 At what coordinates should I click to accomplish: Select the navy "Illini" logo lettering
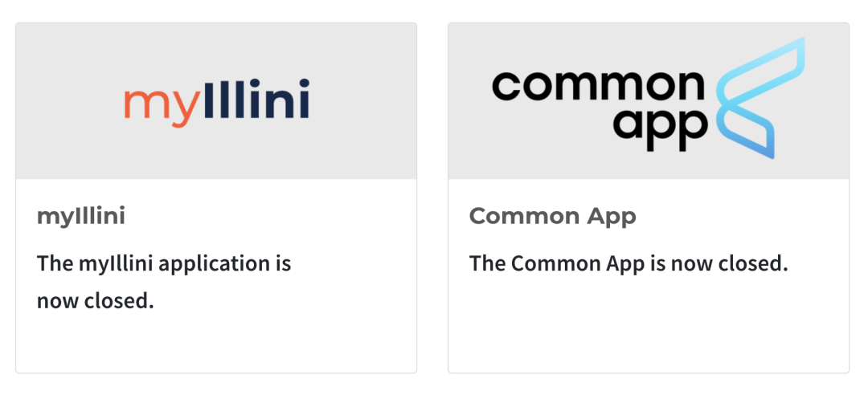point(256,99)
